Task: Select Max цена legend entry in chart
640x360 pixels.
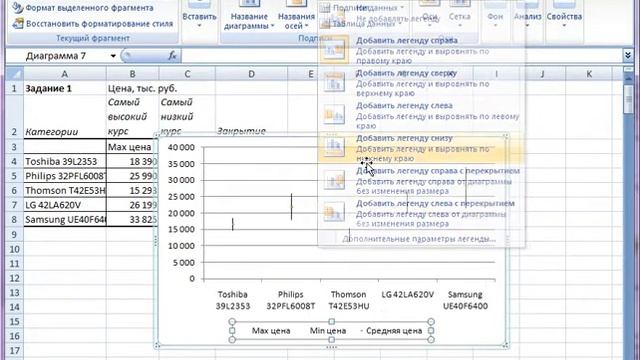Action: pyautogui.click(x=271, y=331)
